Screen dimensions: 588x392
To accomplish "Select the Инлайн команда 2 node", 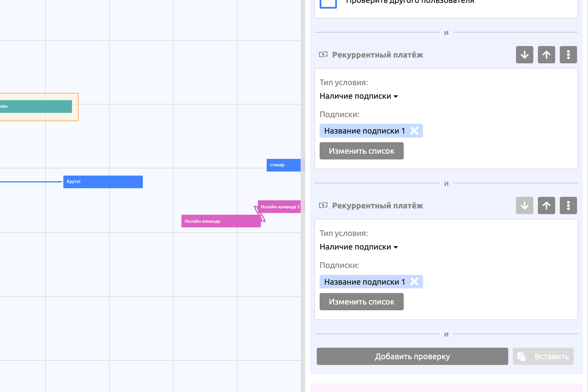I will 279,207.
